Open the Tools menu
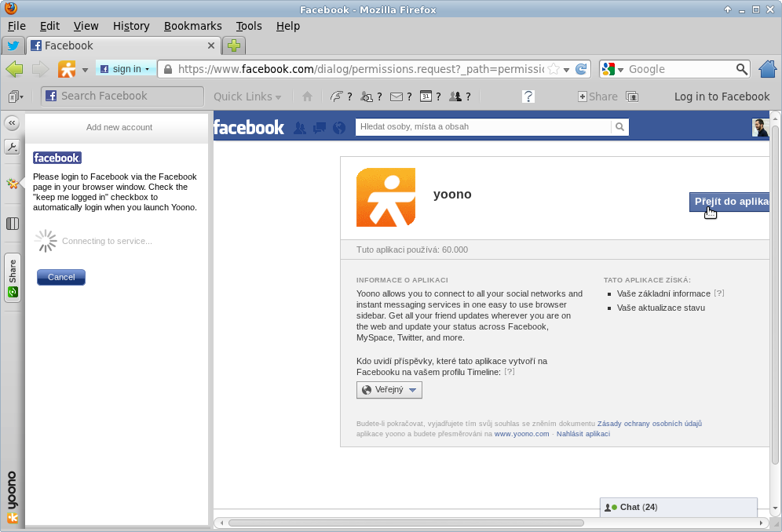 click(249, 26)
